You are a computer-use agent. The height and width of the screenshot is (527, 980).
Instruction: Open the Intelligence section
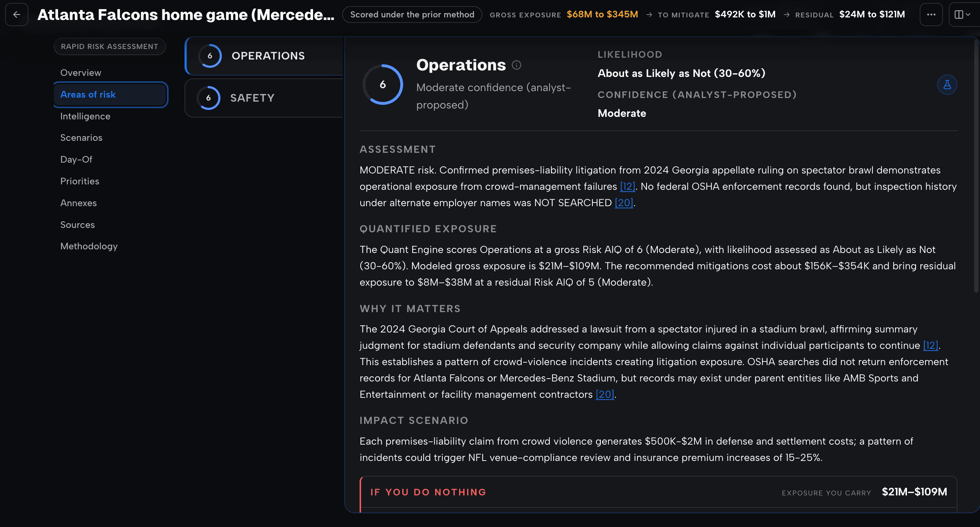(85, 117)
